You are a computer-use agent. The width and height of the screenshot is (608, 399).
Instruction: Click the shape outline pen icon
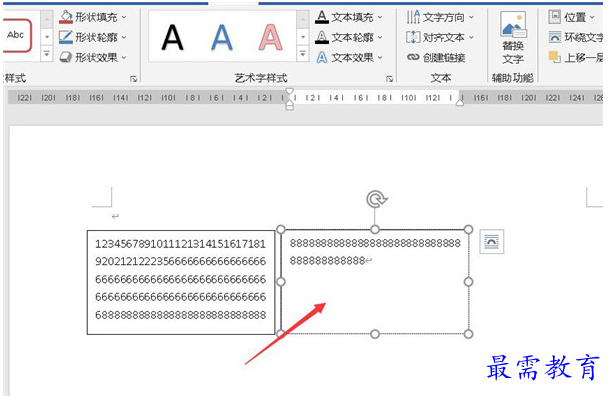coord(66,37)
